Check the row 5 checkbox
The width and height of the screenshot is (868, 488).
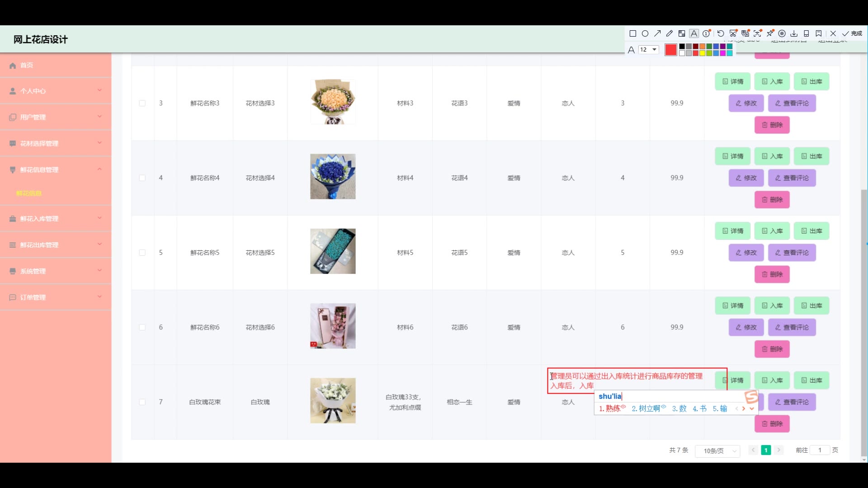coord(142,253)
